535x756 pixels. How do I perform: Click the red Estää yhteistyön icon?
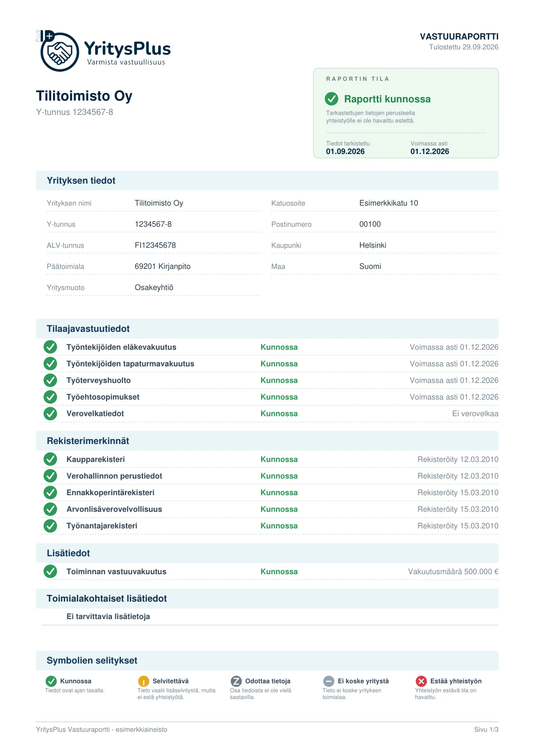421,681
